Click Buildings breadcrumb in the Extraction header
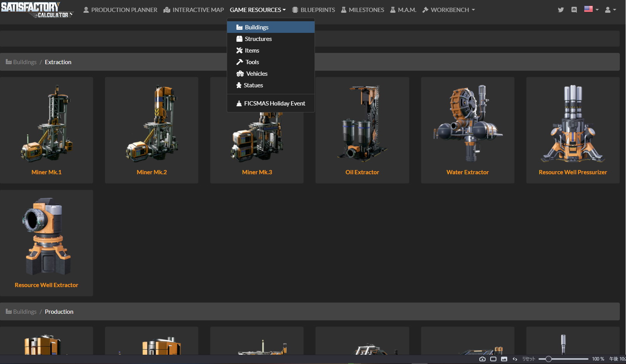This screenshot has height=364, width=626. pyautogui.click(x=21, y=62)
